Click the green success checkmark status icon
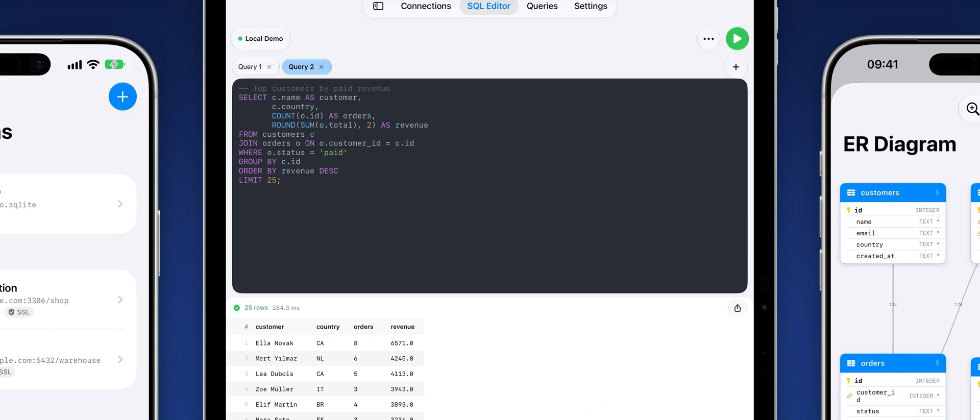 coord(237,308)
